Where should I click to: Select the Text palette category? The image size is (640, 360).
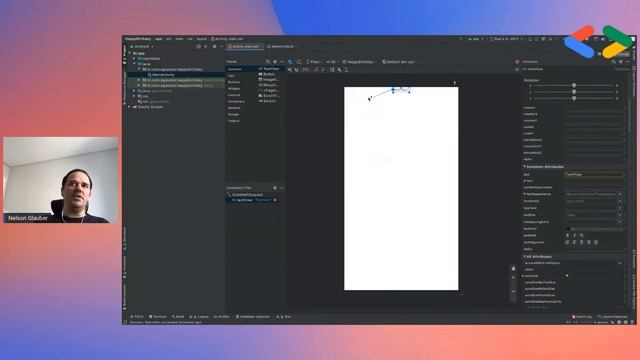(231, 76)
